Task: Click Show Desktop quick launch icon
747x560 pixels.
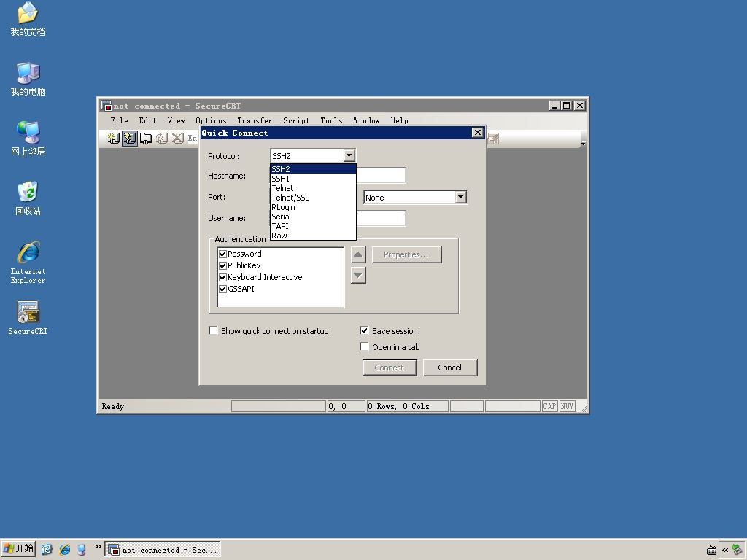Action: (x=82, y=550)
